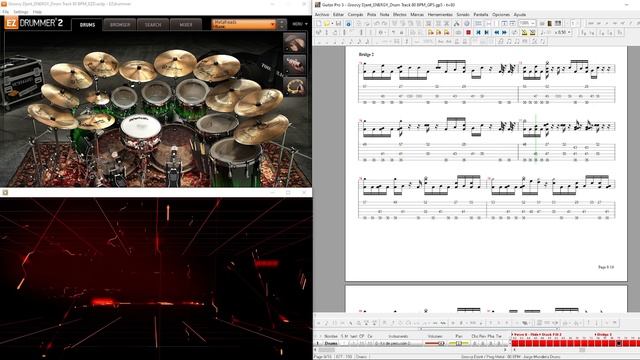The image size is (640, 360).
Task: Click the rewind double-arrow icon
Action: (497, 32)
